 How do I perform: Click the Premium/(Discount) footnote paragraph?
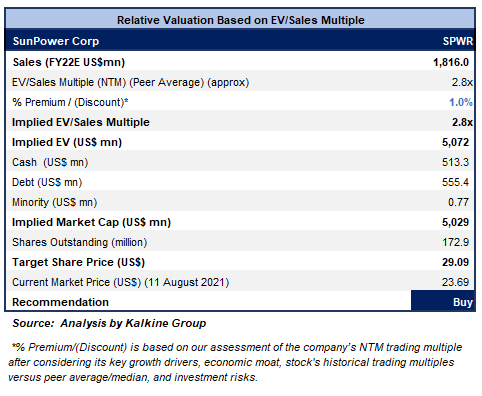tap(235, 362)
